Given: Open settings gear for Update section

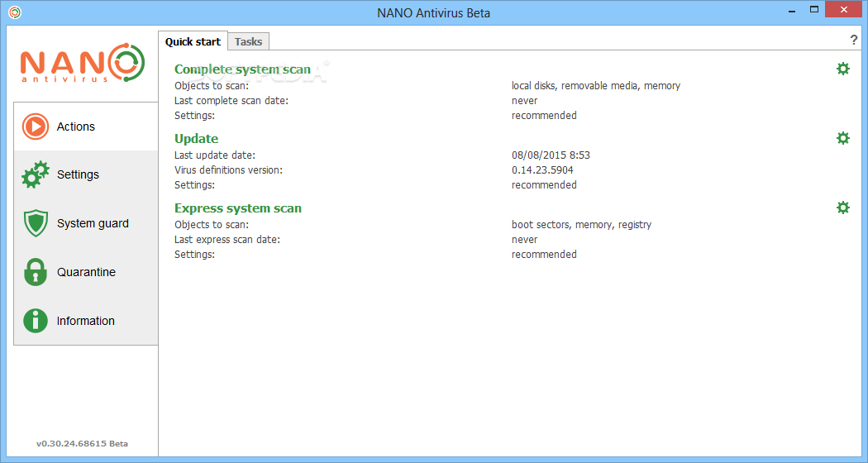Looking at the screenshot, I should pos(842,138).
